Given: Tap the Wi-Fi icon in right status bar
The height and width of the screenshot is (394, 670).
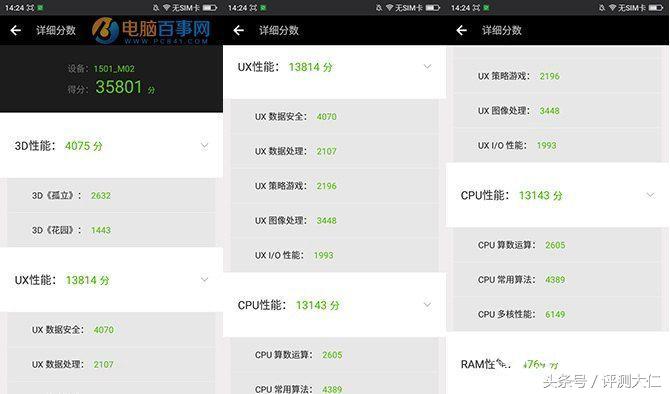Looking at the screenshot, I should (x=613, y=8).
